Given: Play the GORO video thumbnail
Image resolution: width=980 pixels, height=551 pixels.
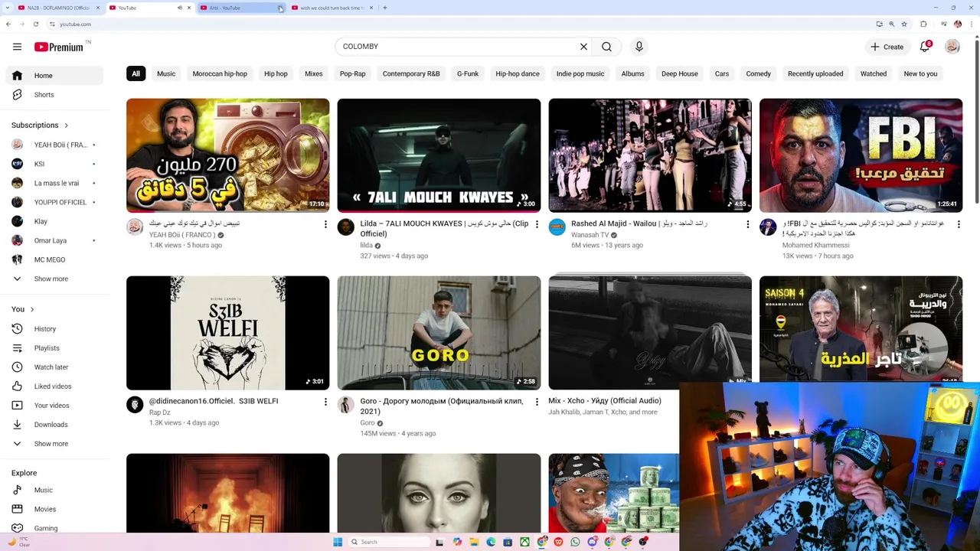Looking at the screenshot, I should (x=439, y=333).
